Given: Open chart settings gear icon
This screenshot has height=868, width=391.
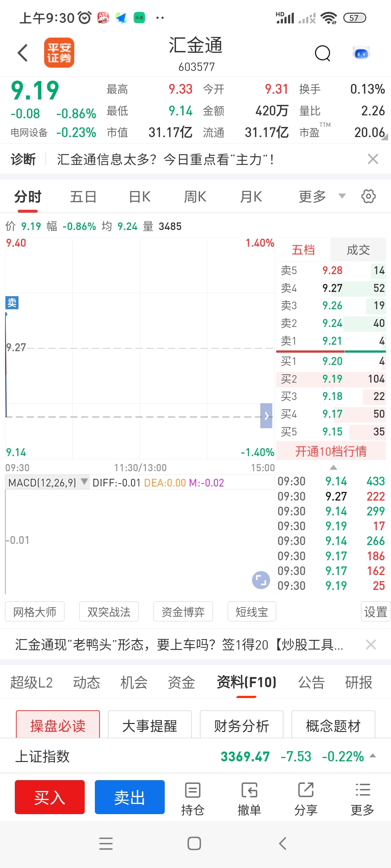Looking at the screenshot, I should tap(369, 196).
